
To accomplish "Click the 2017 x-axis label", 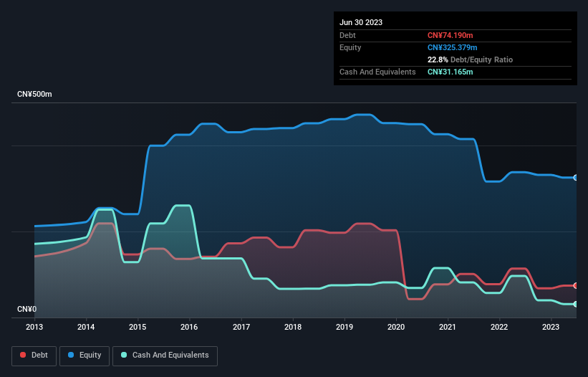I will click(241, 327).
